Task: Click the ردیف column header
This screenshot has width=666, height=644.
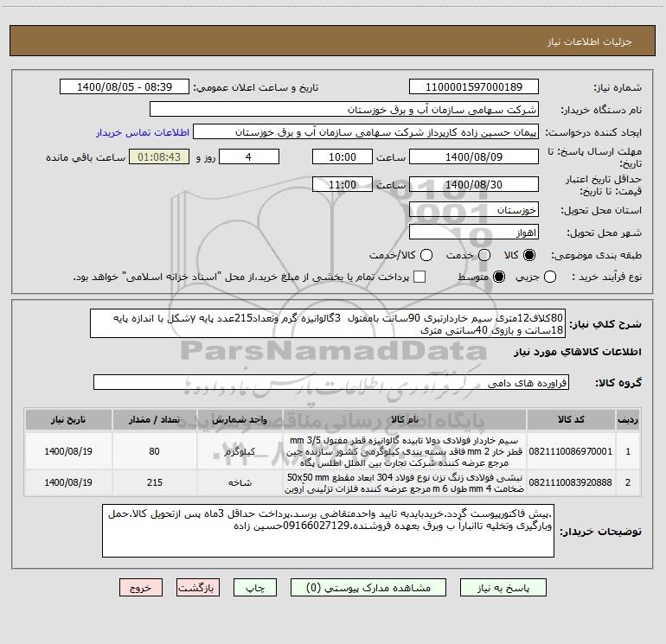Action: pyautogui.click(x=628, y=420)
